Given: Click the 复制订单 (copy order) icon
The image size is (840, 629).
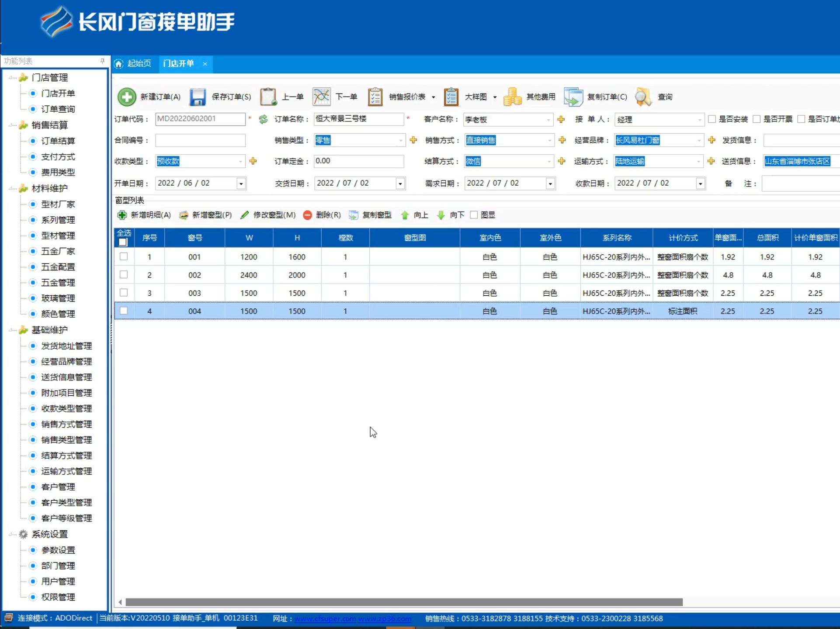Looking at the screenshot, I should pos(573,97).
